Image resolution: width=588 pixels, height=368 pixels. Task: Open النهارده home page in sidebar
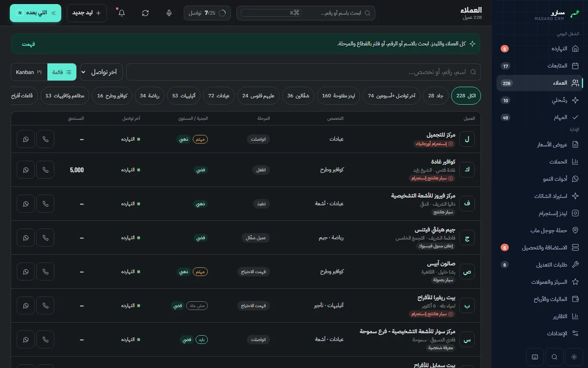(540, 49)
